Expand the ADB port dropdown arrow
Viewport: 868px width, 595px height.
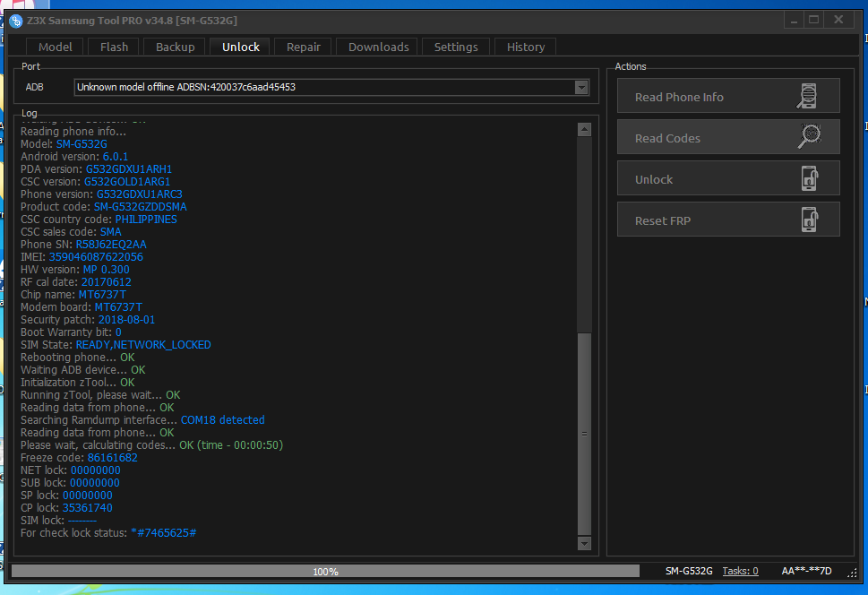(x=581, y=88)
